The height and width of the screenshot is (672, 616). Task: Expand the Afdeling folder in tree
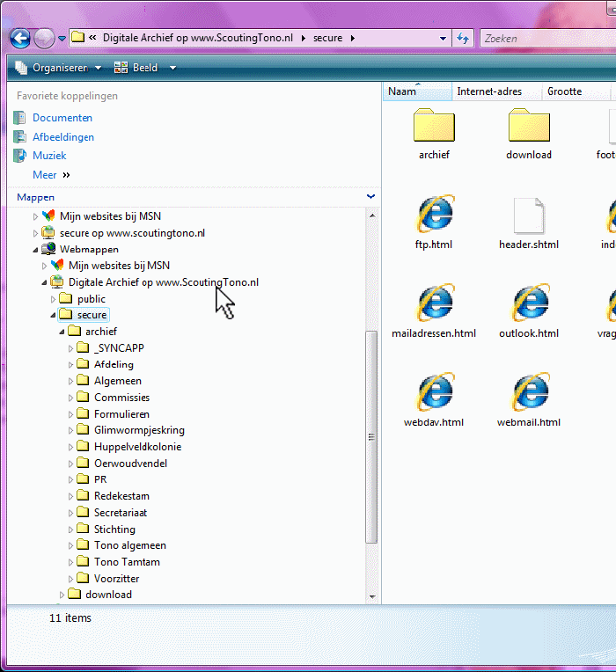click(x=72, y=365)
